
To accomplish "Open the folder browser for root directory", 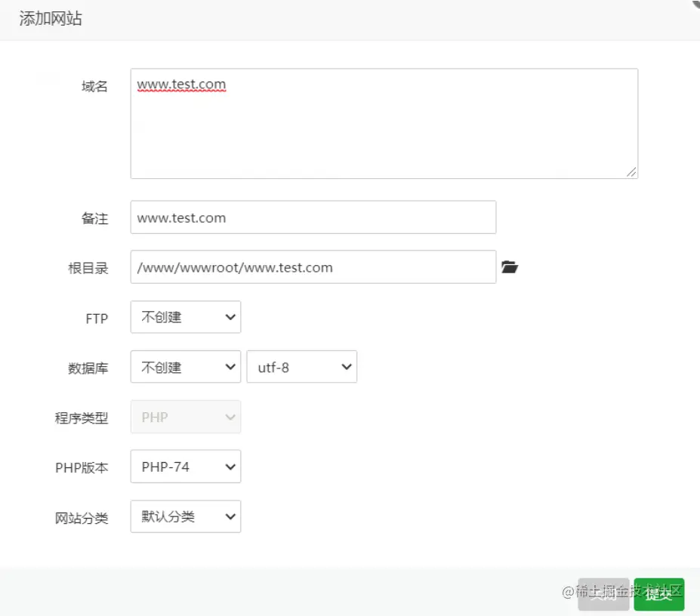I will pos(510,267).
